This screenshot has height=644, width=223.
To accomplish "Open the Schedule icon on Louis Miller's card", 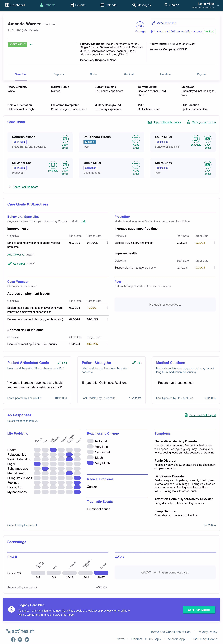I will [196, 139].
